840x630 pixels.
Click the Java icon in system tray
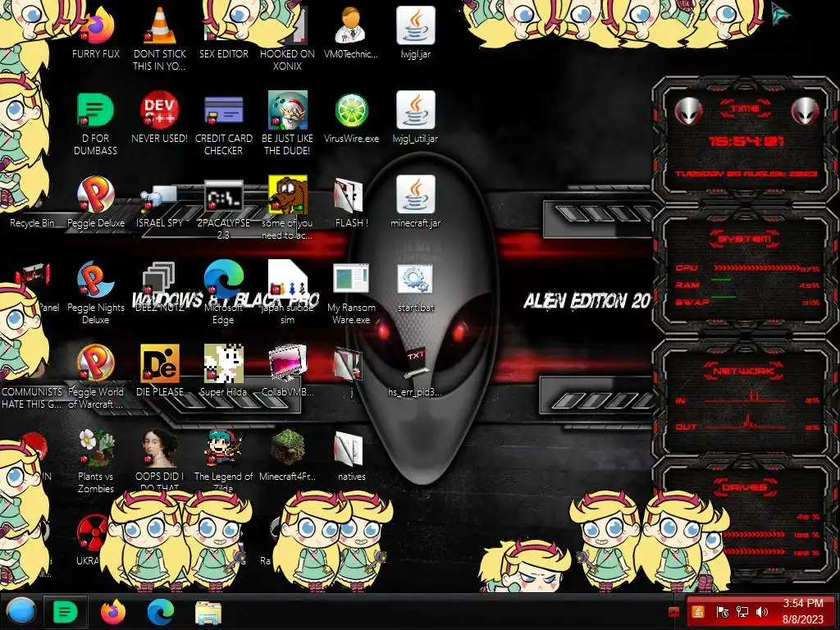[699, 611]
